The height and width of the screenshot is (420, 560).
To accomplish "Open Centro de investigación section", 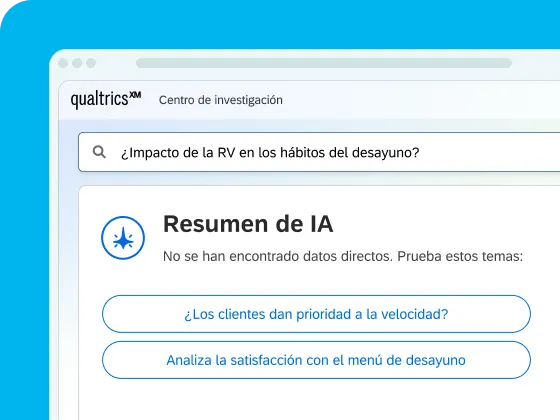I will [x=221, y=100].
